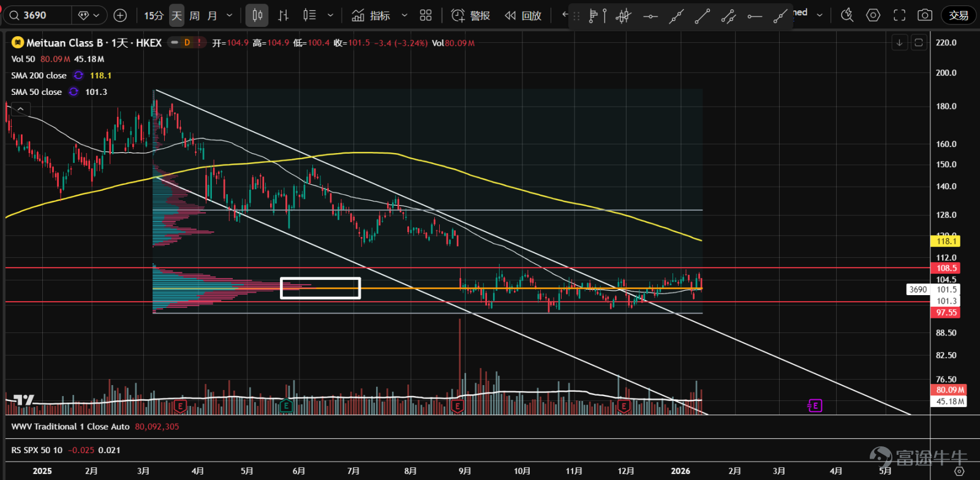980x480 pixels.
Task: Select the 月 monthly timeframe
Action: [212, 15]
